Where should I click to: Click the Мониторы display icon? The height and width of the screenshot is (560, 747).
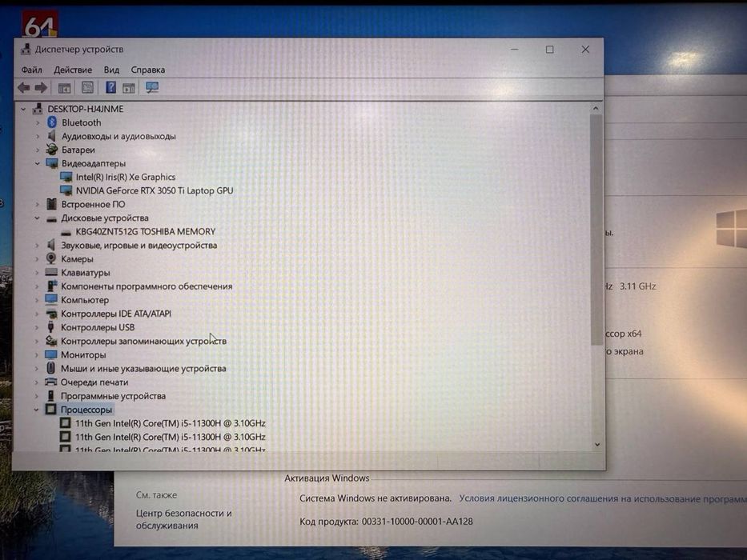coord(50,354)
